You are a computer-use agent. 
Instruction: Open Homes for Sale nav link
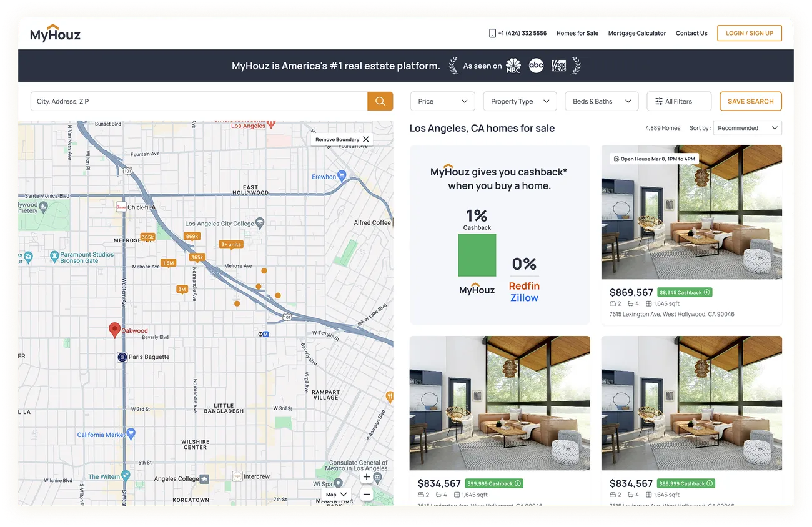point(577,33)
